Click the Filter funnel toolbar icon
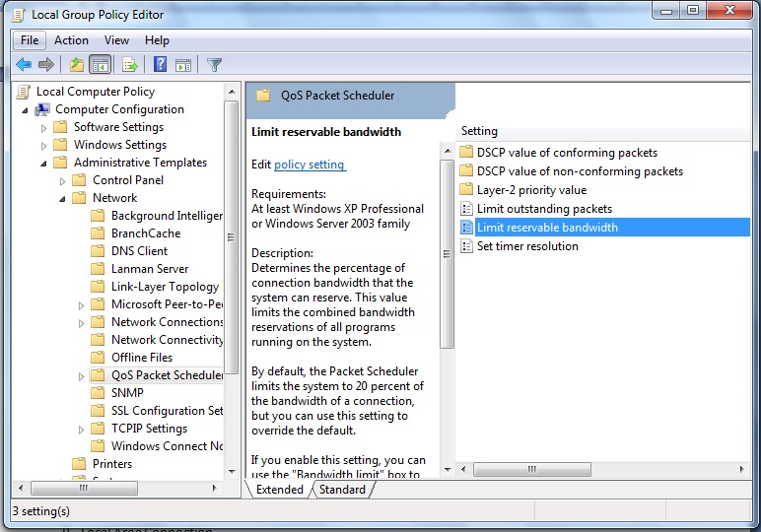 point(214,64)
